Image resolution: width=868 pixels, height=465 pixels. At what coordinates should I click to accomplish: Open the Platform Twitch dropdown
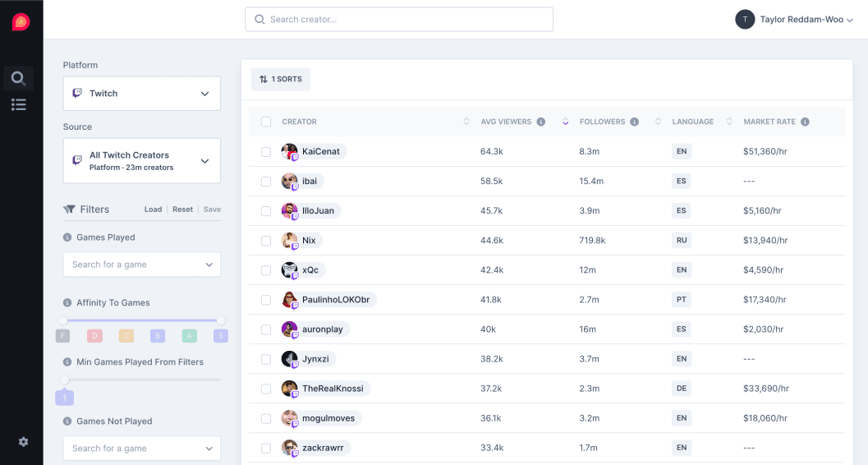(142, 94)
